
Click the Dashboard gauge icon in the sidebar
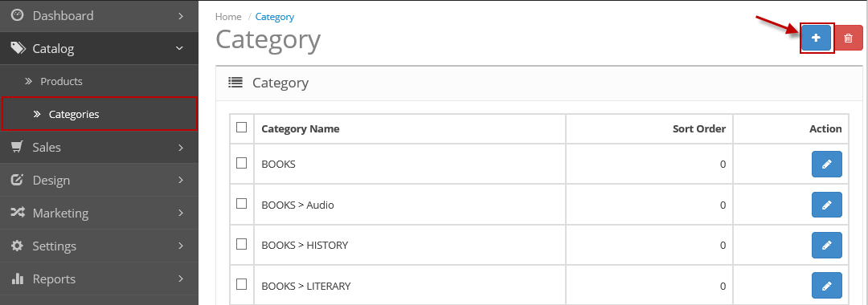[17, 15]
